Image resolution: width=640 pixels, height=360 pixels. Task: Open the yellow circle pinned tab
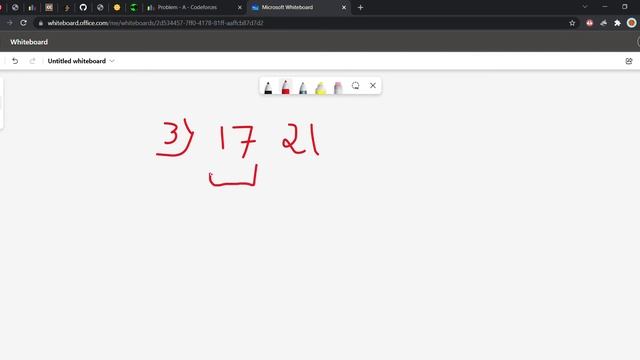(117, 7)
